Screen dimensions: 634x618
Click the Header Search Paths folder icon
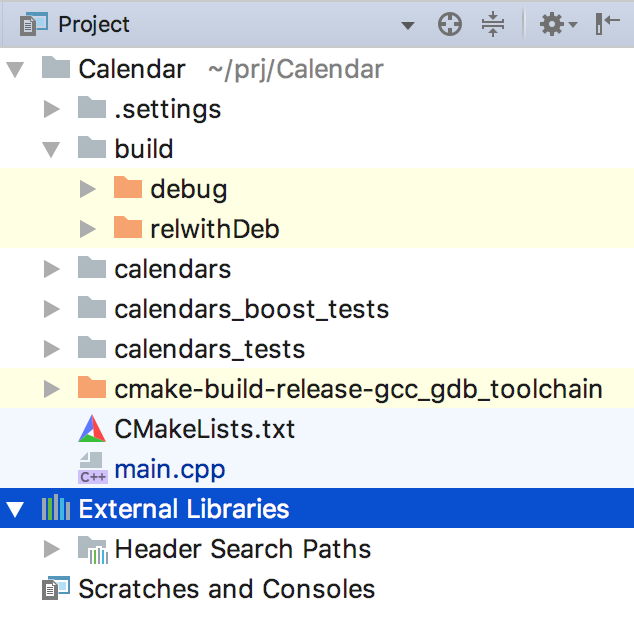93,549
